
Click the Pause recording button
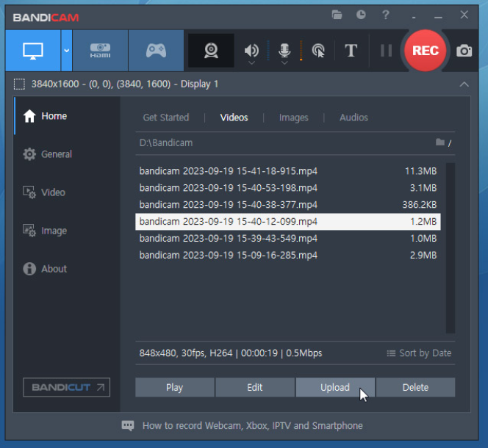(x=387, y=51)
